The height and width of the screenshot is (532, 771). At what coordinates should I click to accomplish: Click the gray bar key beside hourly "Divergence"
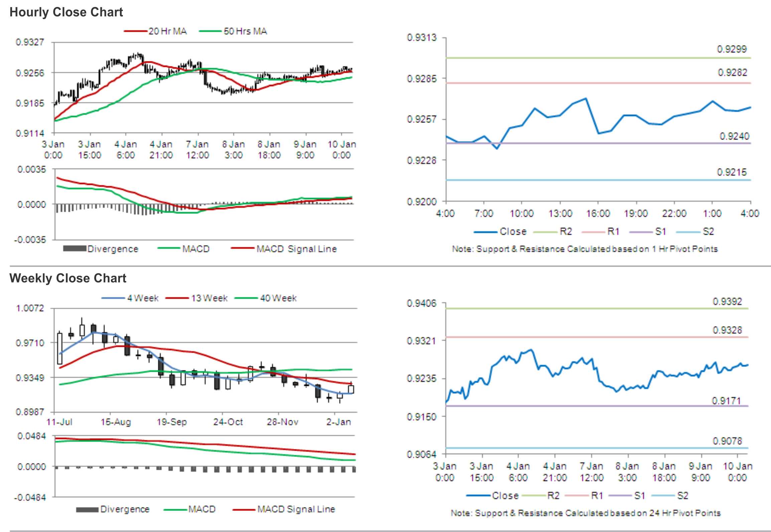coord(75,249)
